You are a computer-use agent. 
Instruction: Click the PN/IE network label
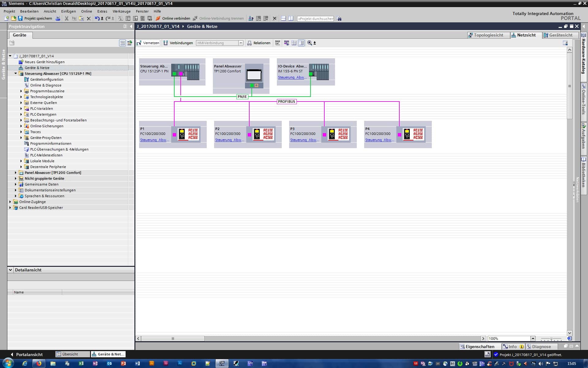[x=242, y=97]
